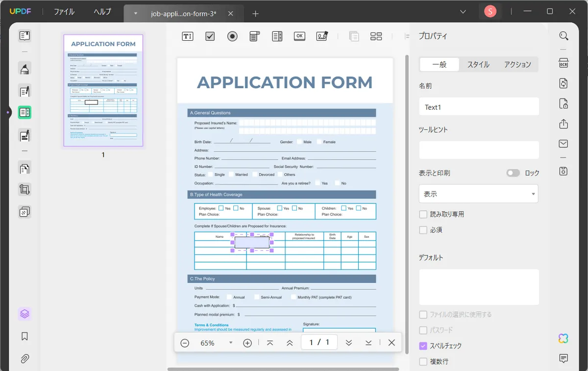The image size is (588, 371).
Task: Jump to the last page arrow
Action: coord(368,343)
